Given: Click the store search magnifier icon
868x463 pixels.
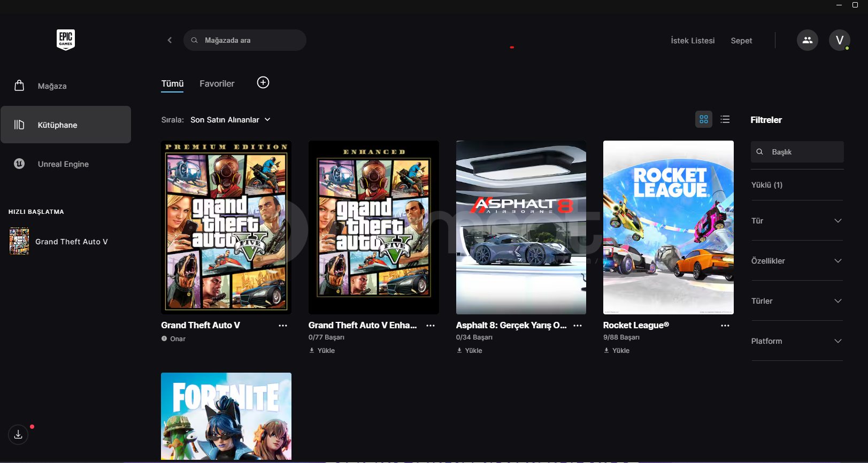Looking at the screenshot, I should click(195, 40).
